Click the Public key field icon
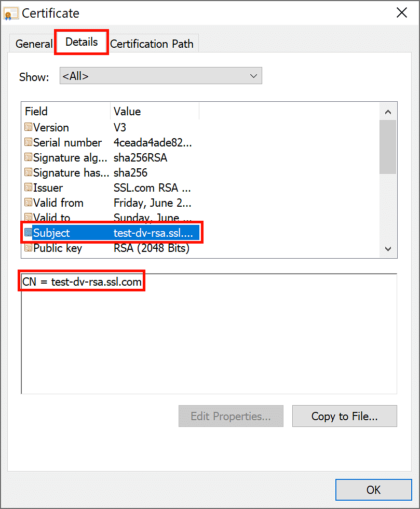The height and width of the screenshot is (509, 420). [28, 248]
